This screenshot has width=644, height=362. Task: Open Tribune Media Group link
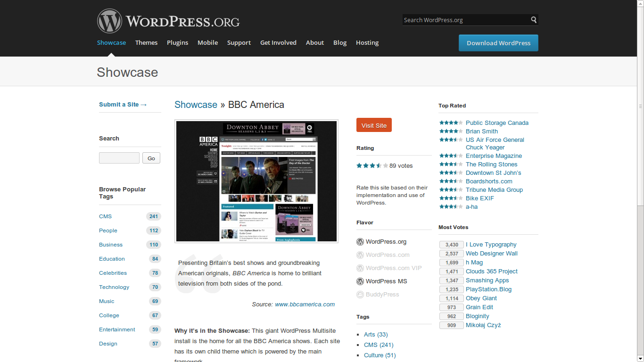pos(494,189)
